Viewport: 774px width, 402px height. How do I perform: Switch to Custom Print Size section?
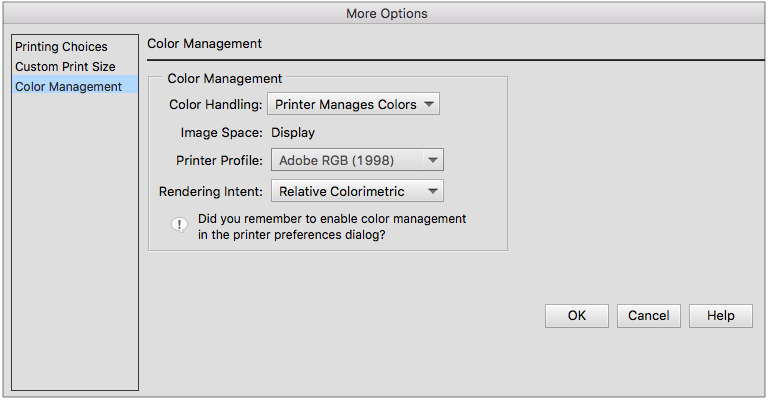click(65, 67)
